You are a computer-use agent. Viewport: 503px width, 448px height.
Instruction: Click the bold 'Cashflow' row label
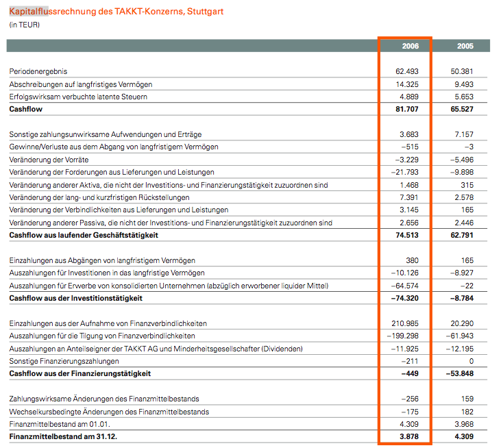[x=25, y=110]
